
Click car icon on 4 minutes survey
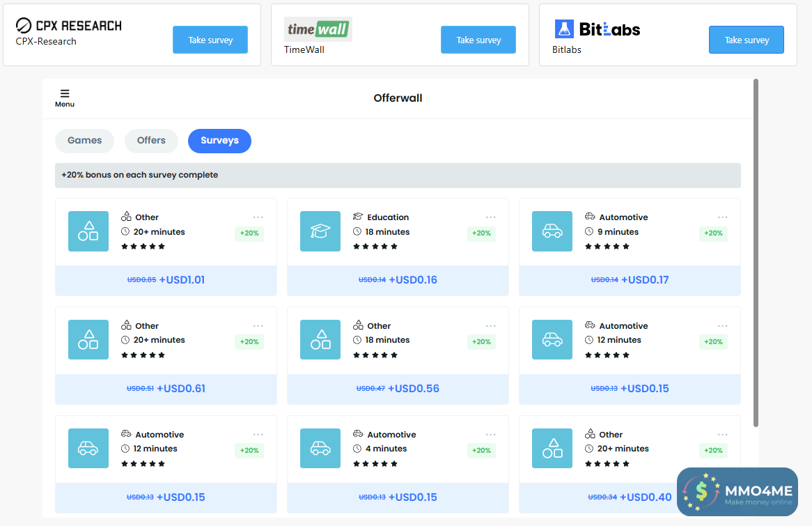(320, 448)
